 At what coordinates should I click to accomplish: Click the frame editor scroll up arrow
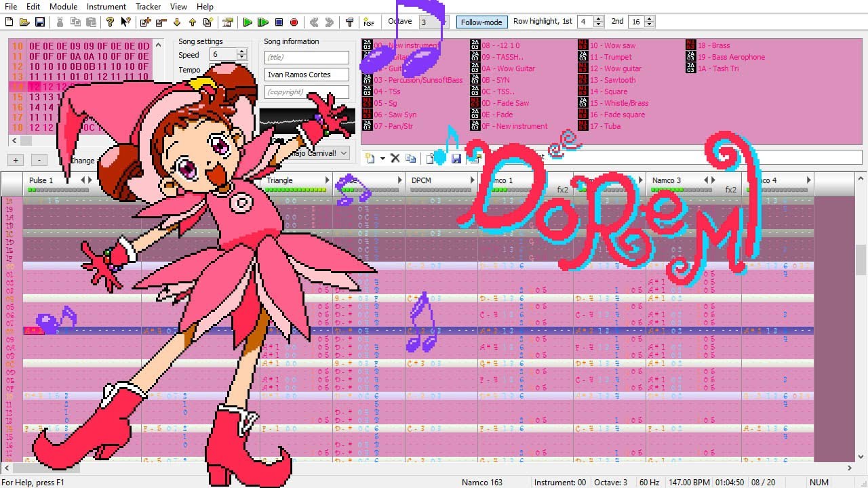(x=159, y=45)
